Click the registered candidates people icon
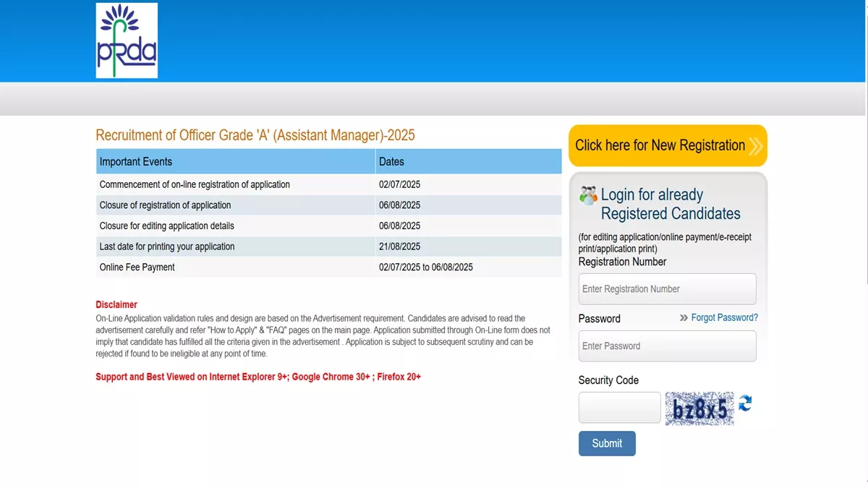 pos(589,195)
